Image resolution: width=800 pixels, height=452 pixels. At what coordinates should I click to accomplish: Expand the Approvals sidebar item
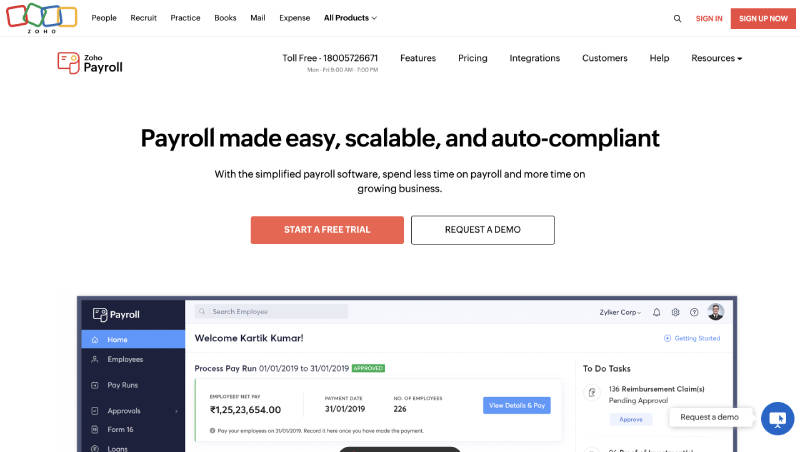(x=132, y=410)
